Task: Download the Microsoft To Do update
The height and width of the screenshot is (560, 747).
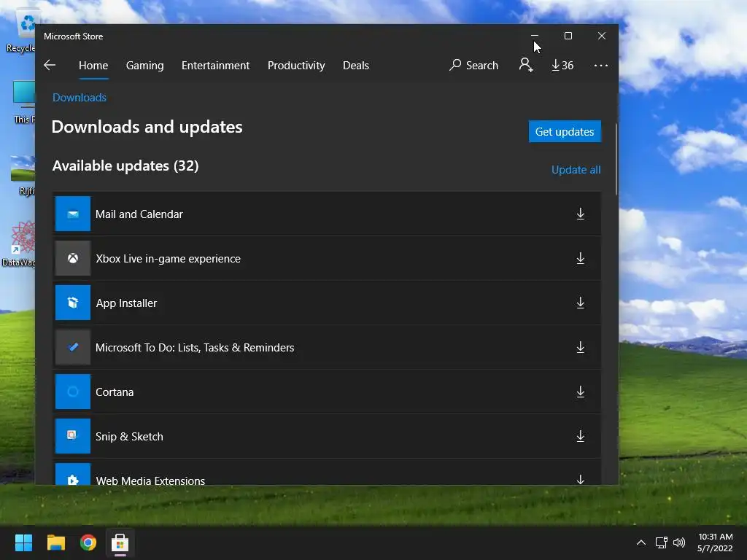Action: pos(580,347)
